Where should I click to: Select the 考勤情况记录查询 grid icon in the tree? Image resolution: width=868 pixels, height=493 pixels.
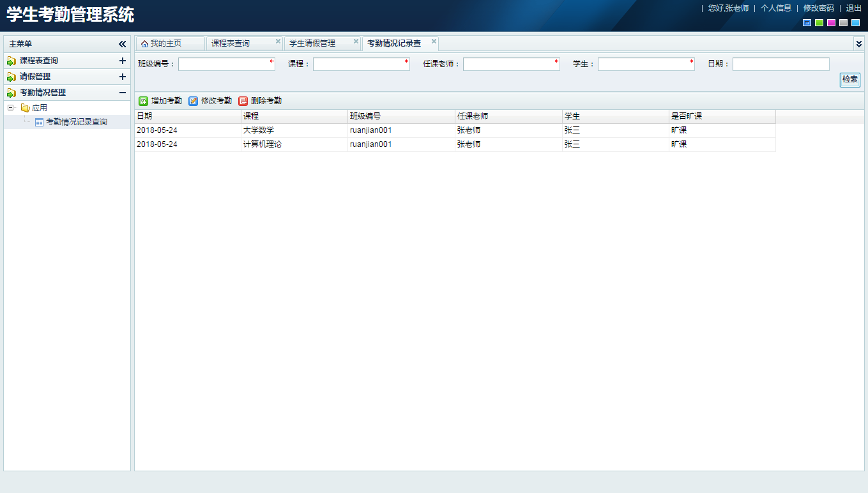coord(39,121)
